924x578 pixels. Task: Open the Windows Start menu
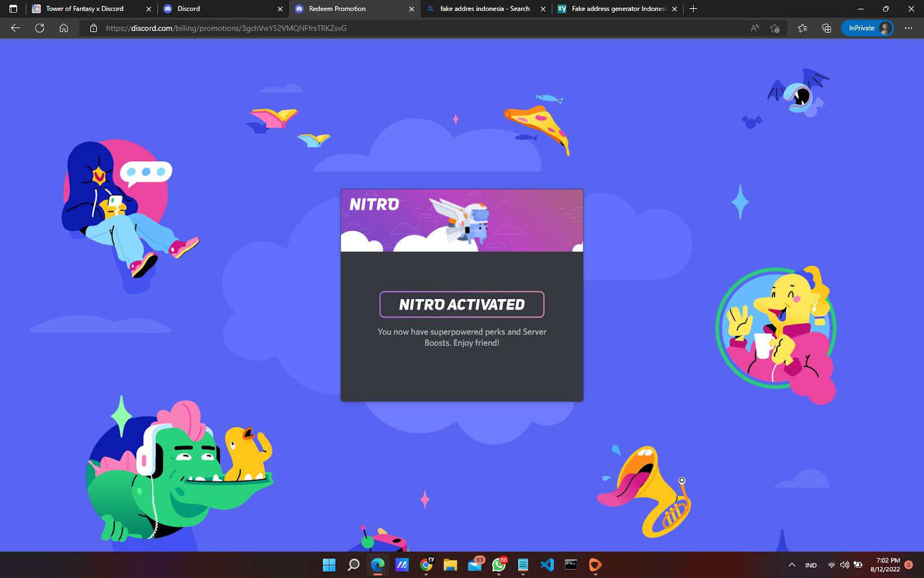coord(329,565)
